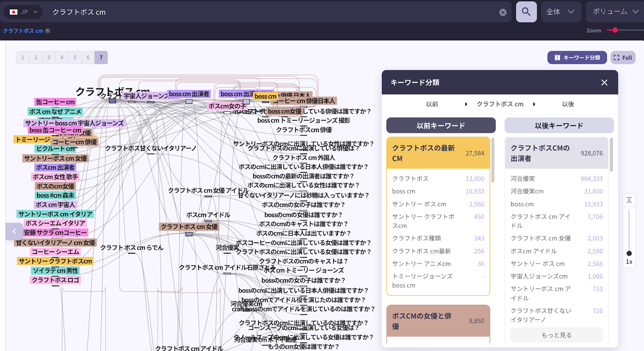Click the fit-to-top icon above vertical zoom

(x=629, y=200)
